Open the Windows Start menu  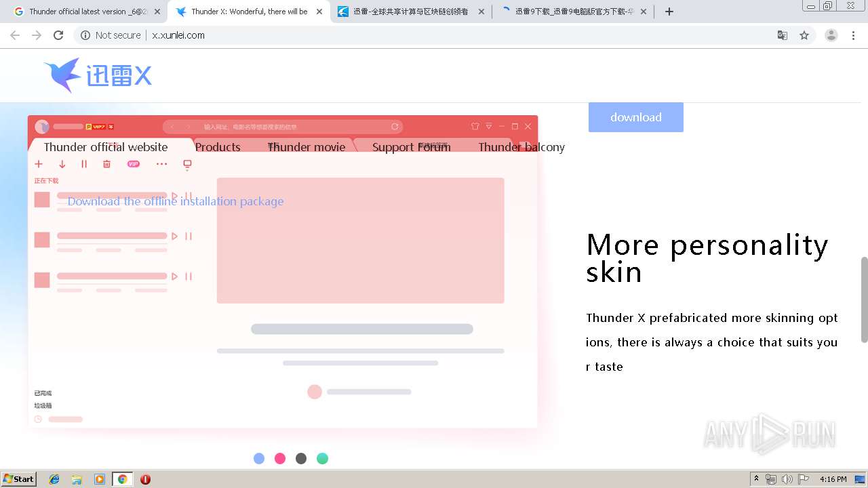coord(19,479)
